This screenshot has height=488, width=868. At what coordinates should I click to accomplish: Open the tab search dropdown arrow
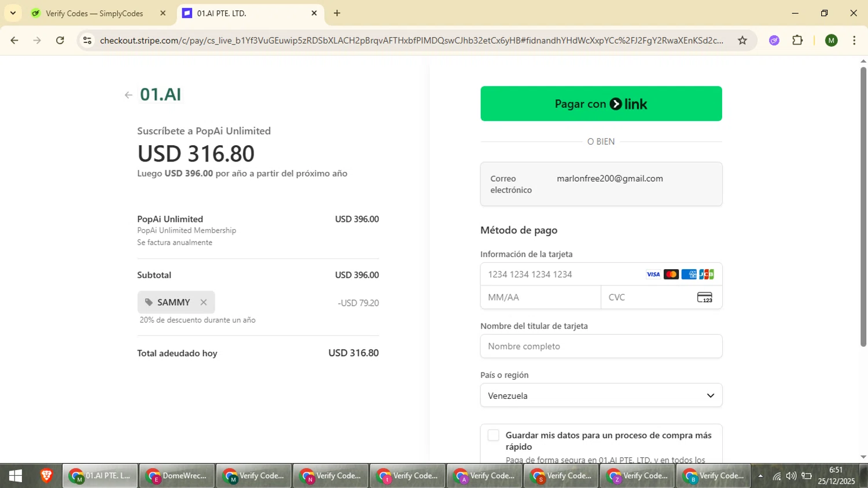point(13,13)
